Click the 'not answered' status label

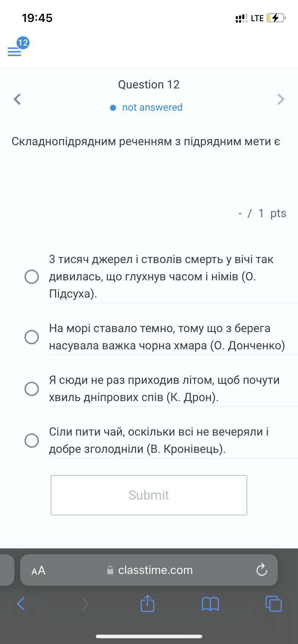click(x=152, y=107)
